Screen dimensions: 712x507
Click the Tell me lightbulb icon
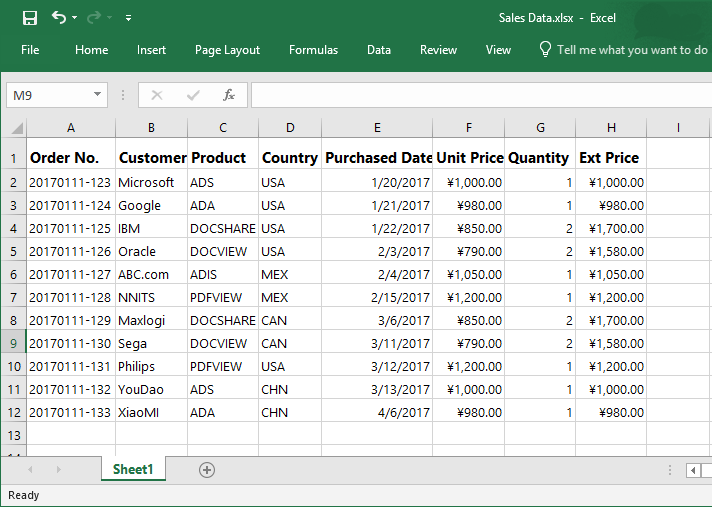click(x=545, y=49)
